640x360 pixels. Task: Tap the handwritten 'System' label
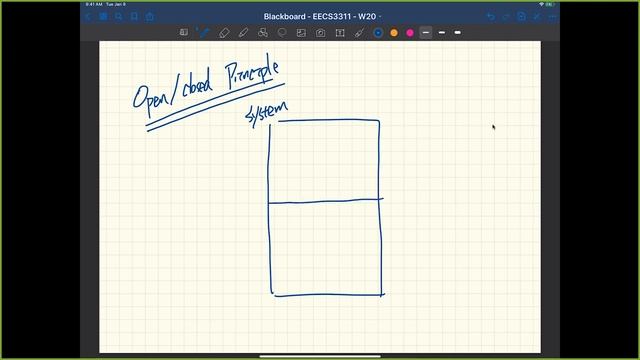tap(266, 115)
